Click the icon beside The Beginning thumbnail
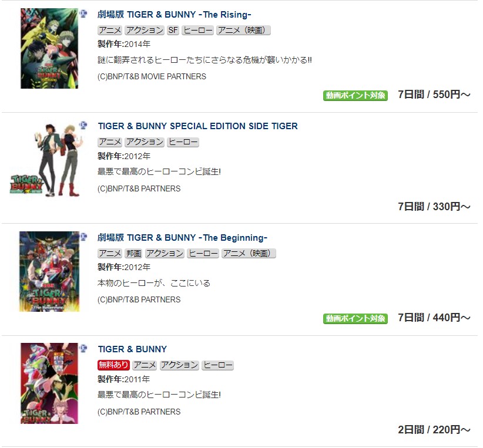 pos(83,237)
